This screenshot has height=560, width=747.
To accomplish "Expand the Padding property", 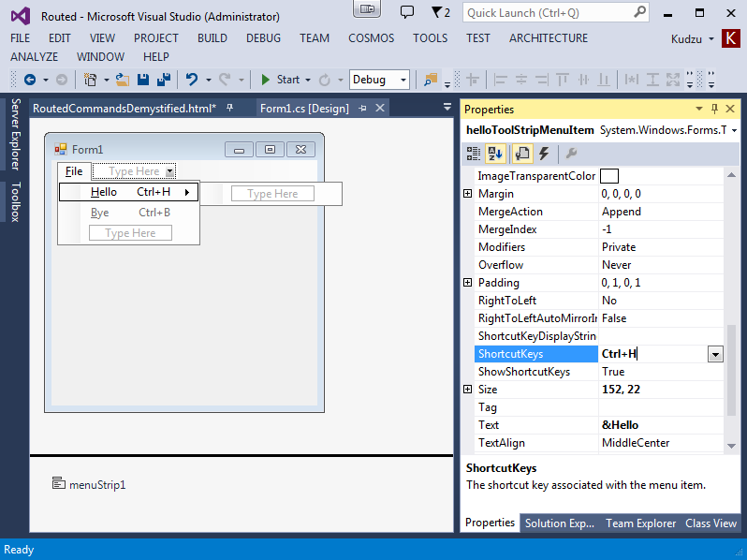I will [x=468, y=283].
